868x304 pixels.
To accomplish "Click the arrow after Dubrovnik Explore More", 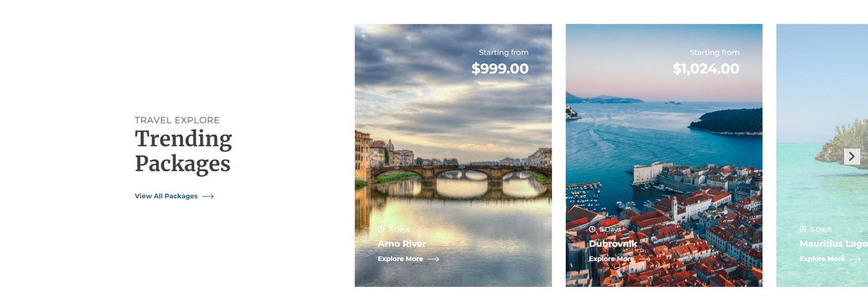I will (644, 259).
